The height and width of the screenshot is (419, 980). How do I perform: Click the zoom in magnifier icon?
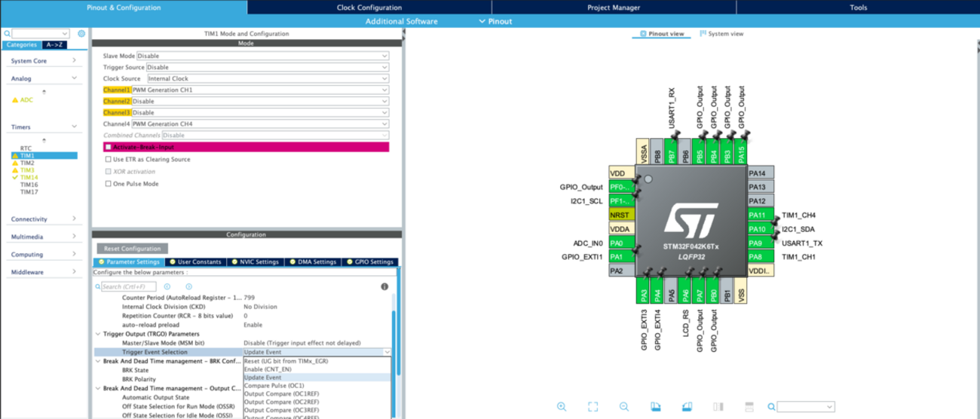562,407
